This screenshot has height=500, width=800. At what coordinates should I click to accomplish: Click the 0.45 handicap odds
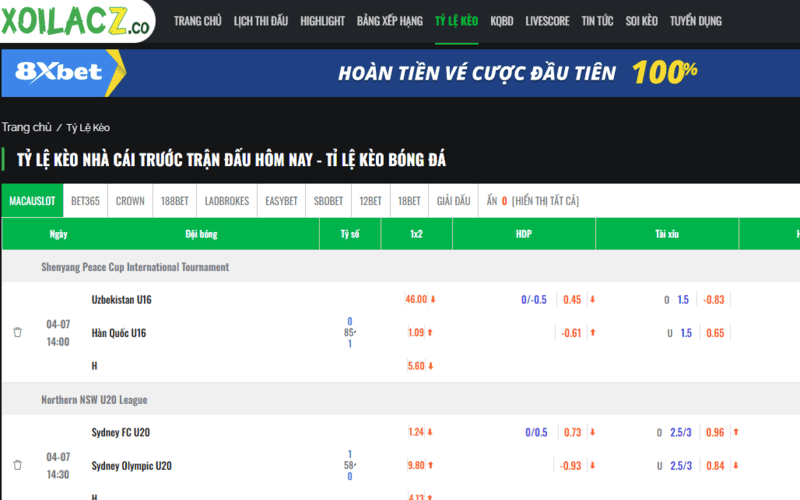tap(572, 299)
